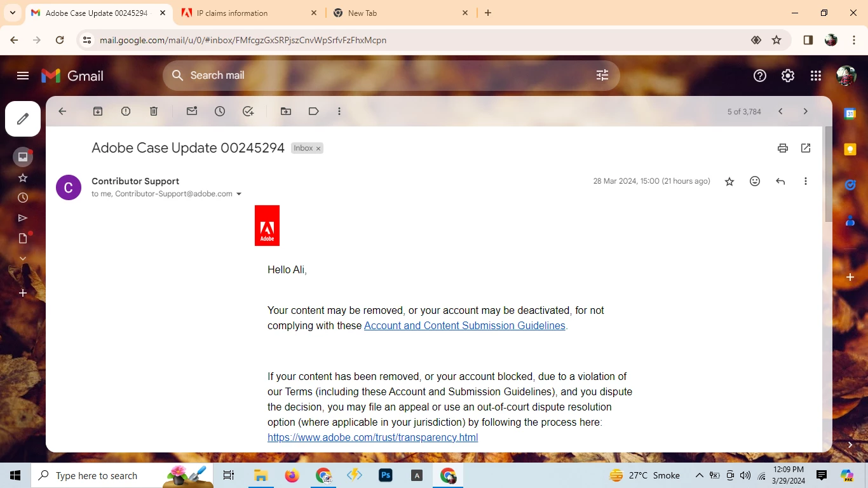Viewport: 868px width, 488px height.
Task: Bookmark this page with the star icon
Action: coord(776,40)
